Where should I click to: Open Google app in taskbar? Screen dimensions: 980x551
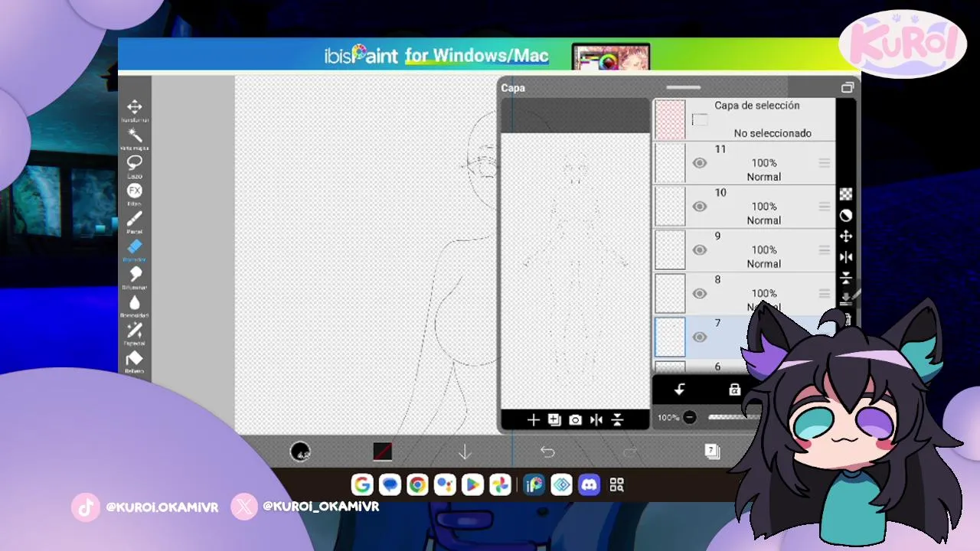[x=362, y=484]
